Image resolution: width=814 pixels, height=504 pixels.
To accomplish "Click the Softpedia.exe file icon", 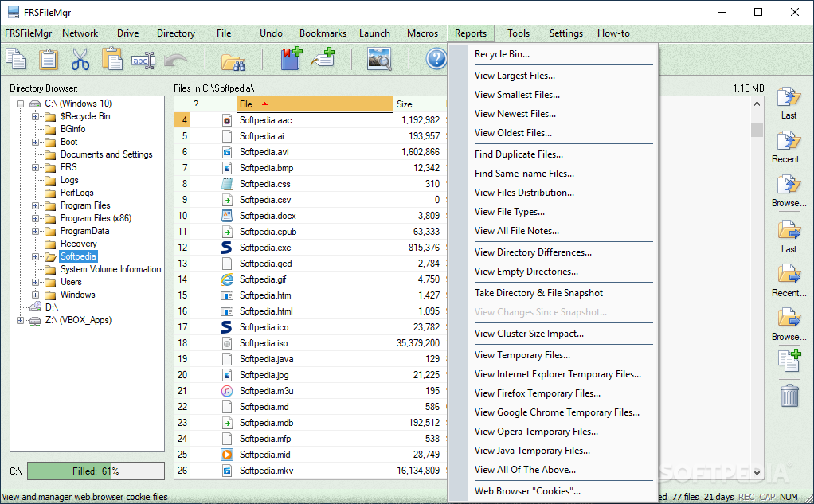I will click(x=226, y=248).
